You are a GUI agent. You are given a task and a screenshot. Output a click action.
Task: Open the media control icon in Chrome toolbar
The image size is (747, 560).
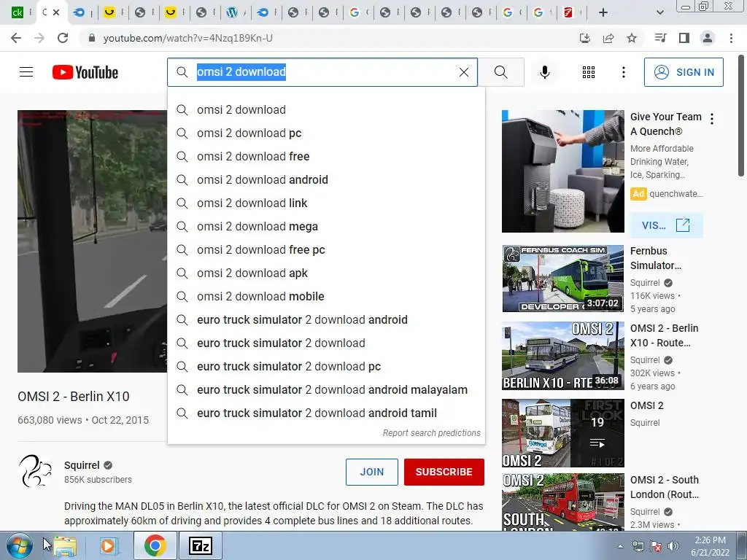(660, 38)
